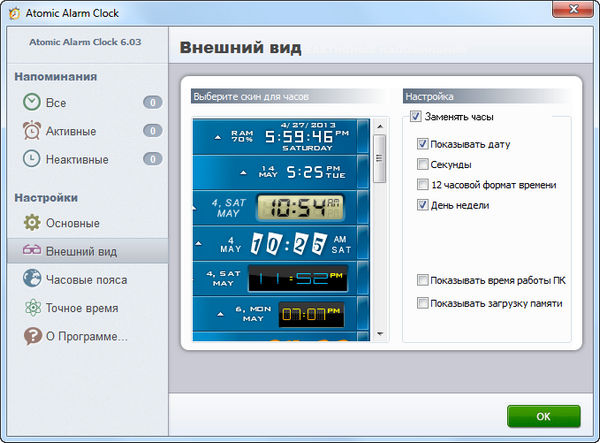Click the question mark icon О Программе
The height and width of the screenshot is (443, 600).
(x=32, y=336)
